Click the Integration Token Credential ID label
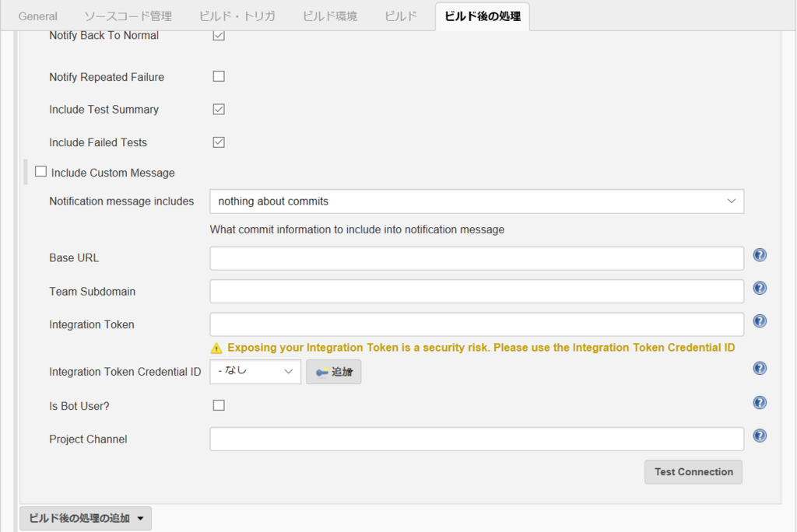Viewport: 797px width, 532px height. (x=125, y=372)
